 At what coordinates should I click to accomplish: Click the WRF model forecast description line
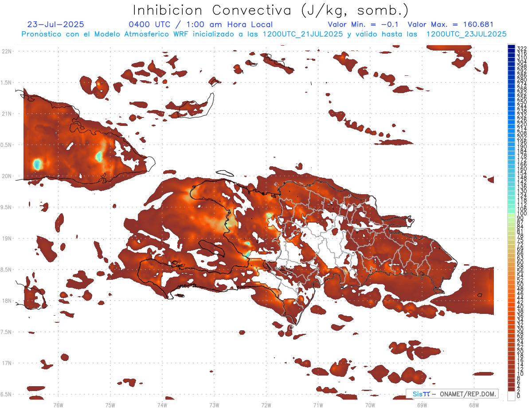click(264, 34)
